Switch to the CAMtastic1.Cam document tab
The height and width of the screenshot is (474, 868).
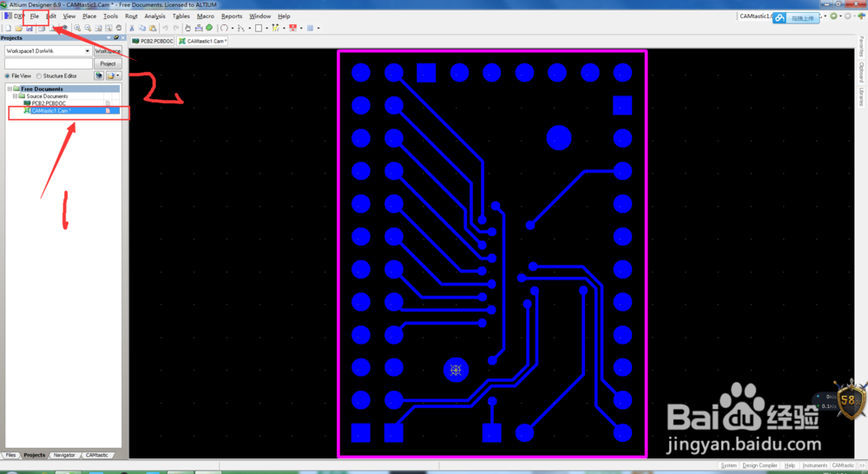[202, 41]
